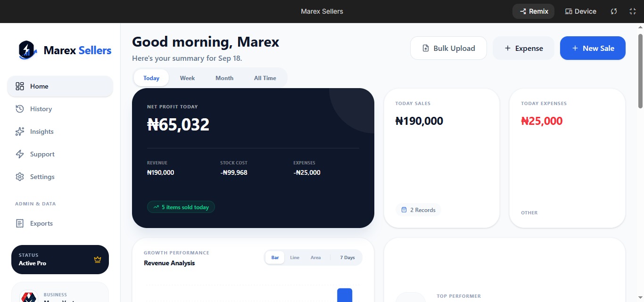Open the Insights menu item
The height and width of the screenshot is (302, 644).
pos(60,131)
